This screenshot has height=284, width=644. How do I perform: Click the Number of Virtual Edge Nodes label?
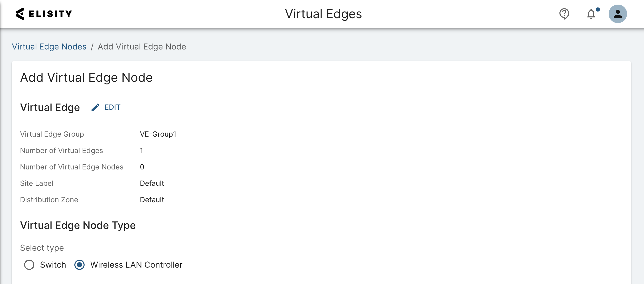[72, 167]
